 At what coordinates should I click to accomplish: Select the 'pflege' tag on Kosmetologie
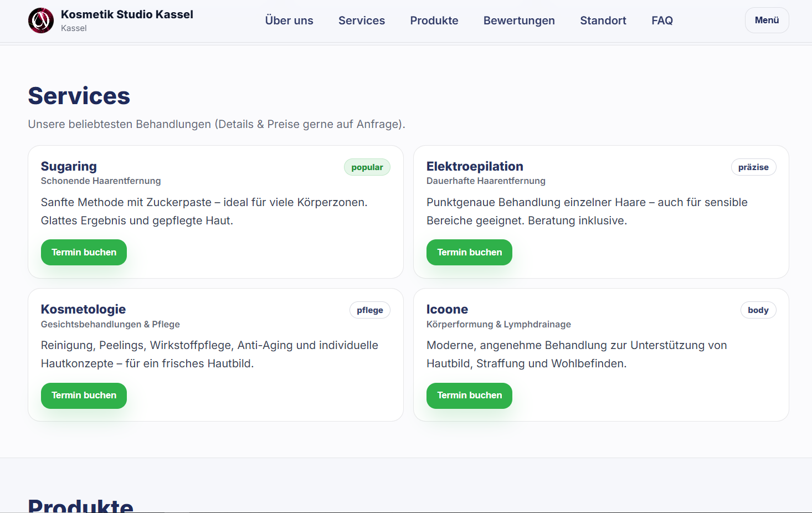[369, 310]
